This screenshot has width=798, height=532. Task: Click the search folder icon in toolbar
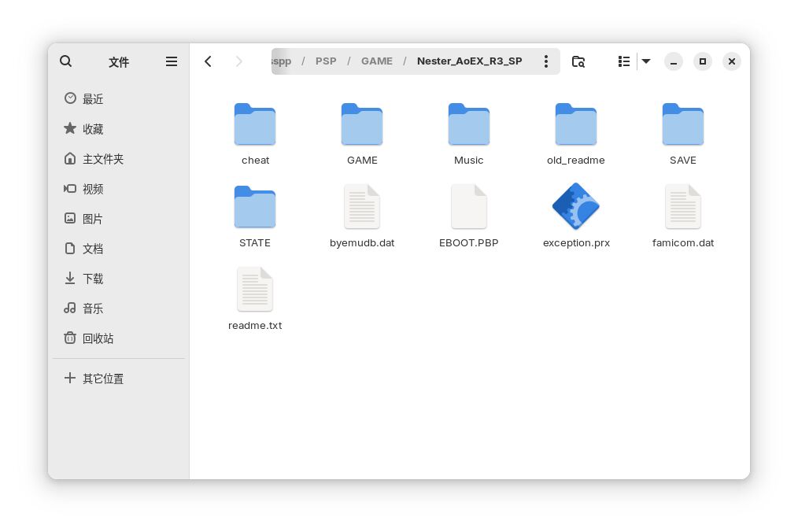click(x=578, y=61)
